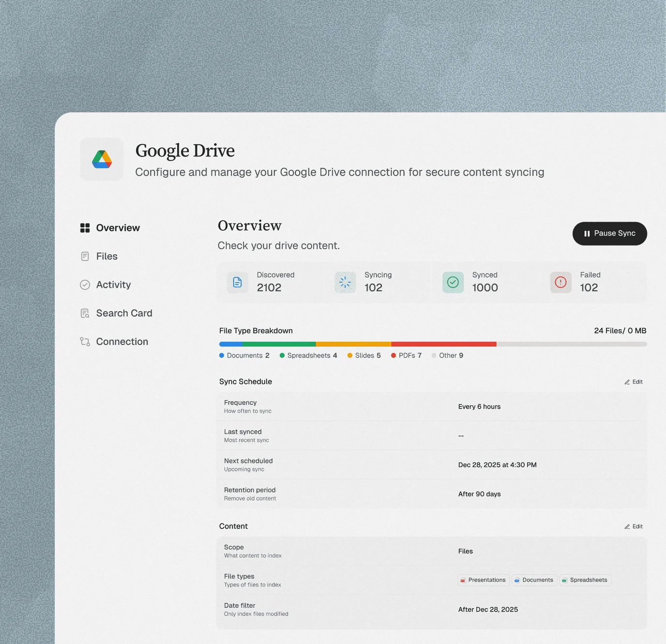Screen dimensions: 666x644
Task: Click the blue Documents segment of breakdown bar
Action: (231, 344)
